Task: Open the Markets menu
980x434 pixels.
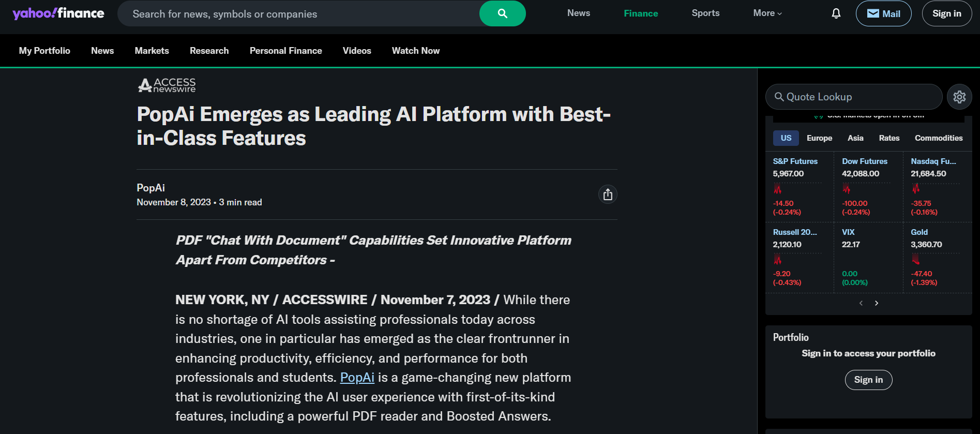Action: (152, 51)
